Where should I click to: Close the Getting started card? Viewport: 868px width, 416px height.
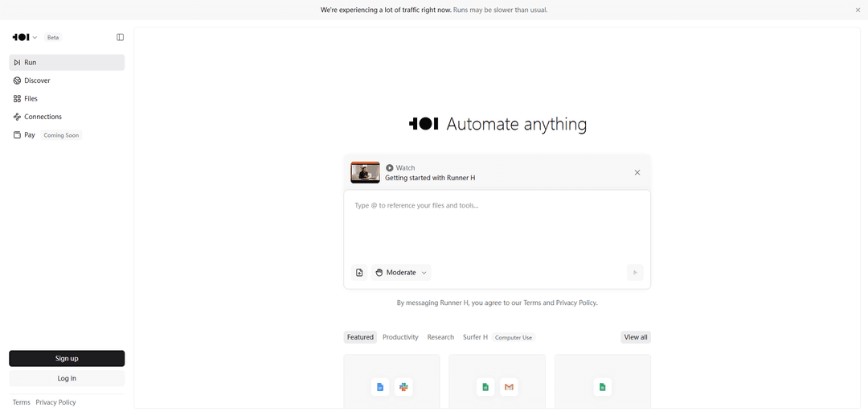(637, 172)
